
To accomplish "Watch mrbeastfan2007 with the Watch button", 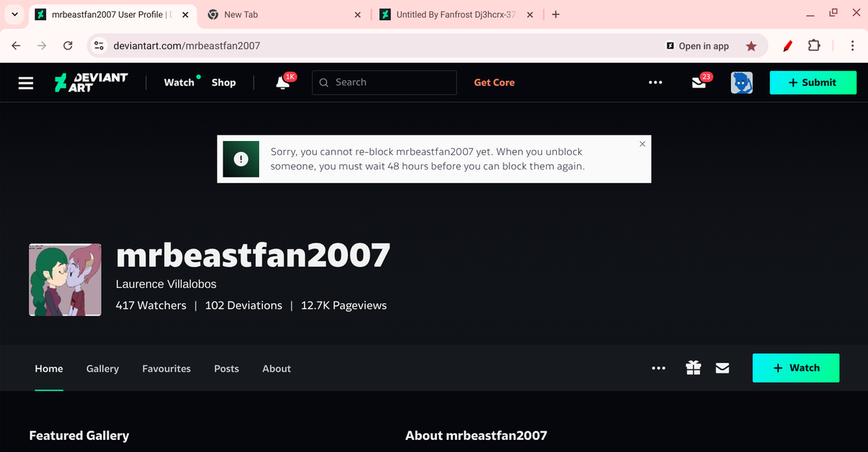I will [796, 368].
